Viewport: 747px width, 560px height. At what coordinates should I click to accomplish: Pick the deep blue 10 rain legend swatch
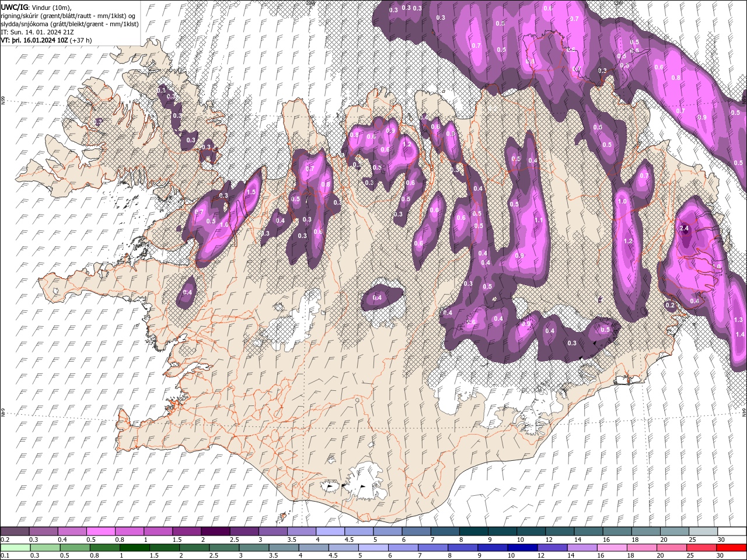coord(523,548)
